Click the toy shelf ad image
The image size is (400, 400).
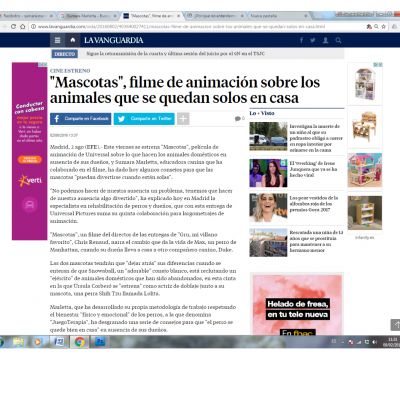(x=365, y=213)
